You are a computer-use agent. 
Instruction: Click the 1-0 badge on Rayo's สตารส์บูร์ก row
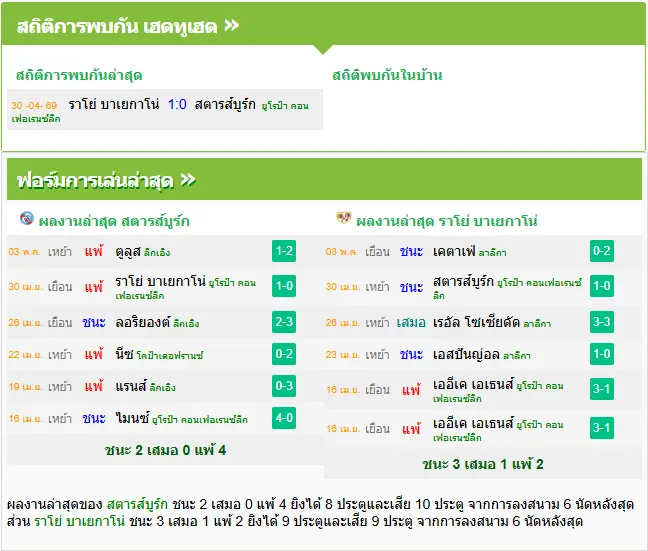click(602, 286)
